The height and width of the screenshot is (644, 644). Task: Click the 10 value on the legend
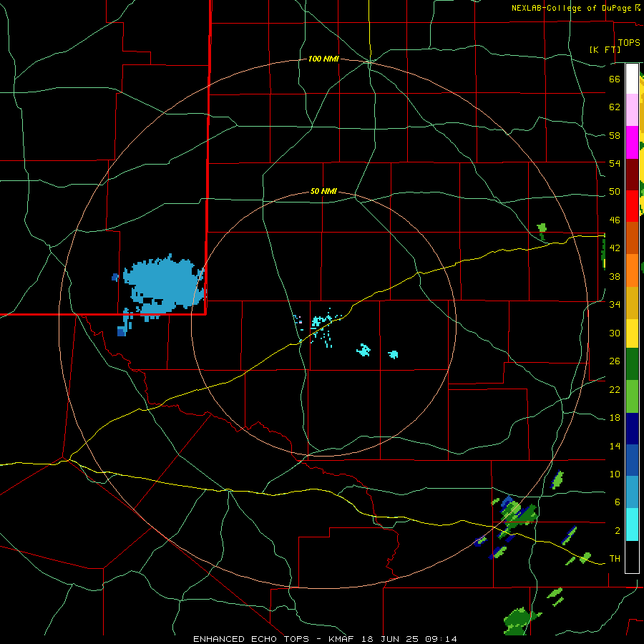click(615, 474)
